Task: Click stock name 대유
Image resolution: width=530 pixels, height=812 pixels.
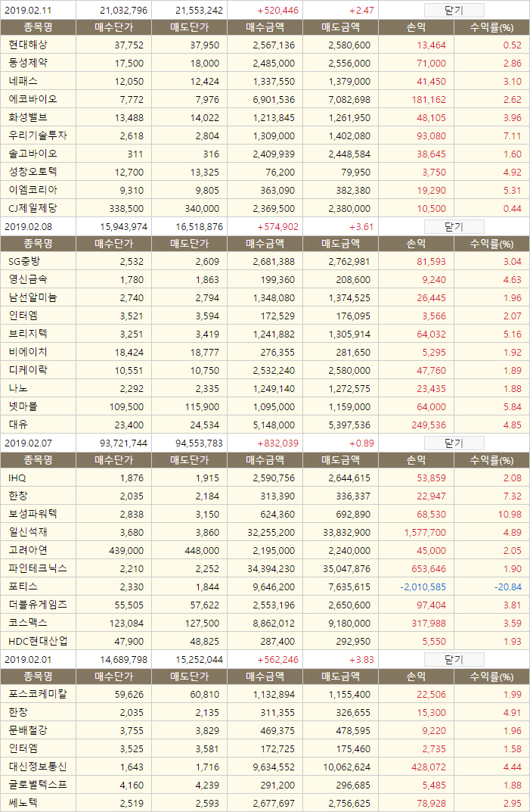Action: coord(18,425)
